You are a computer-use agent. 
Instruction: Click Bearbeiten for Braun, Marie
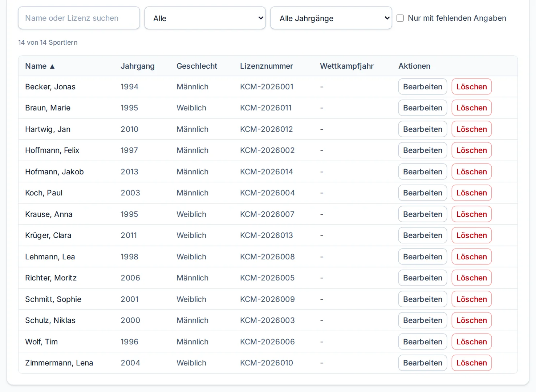click(423, 108)
